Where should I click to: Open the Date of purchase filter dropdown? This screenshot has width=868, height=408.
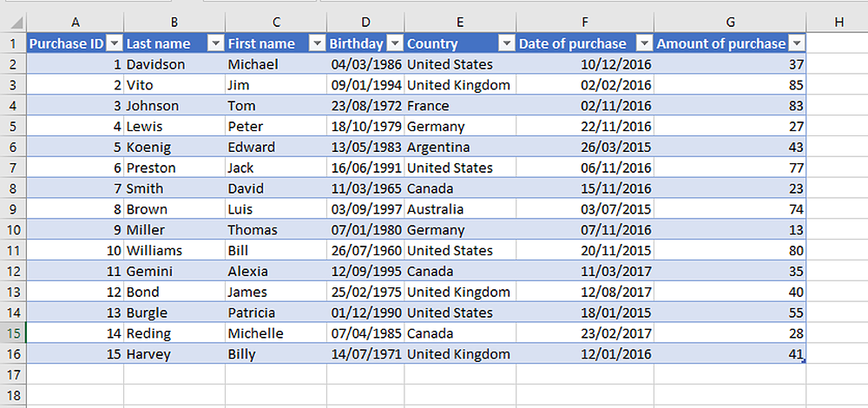644,43
